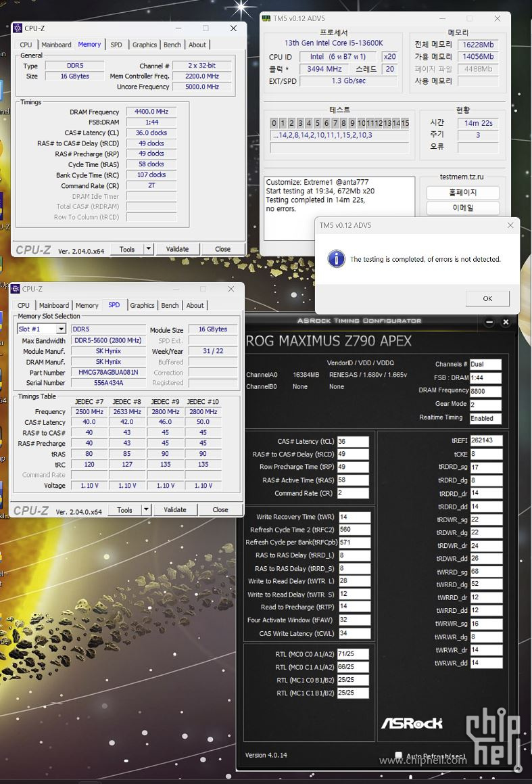
Task: Click Tools button in CPU-Z SPD window
Action: tap(124, 510)
